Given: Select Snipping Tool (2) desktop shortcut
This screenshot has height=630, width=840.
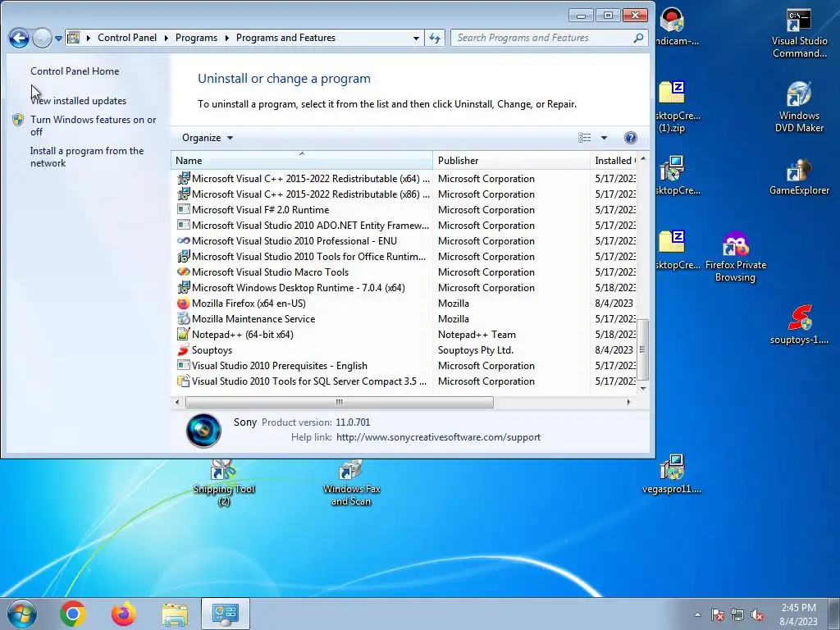Looking at the screenshot, I should click(x=223, y=483).
